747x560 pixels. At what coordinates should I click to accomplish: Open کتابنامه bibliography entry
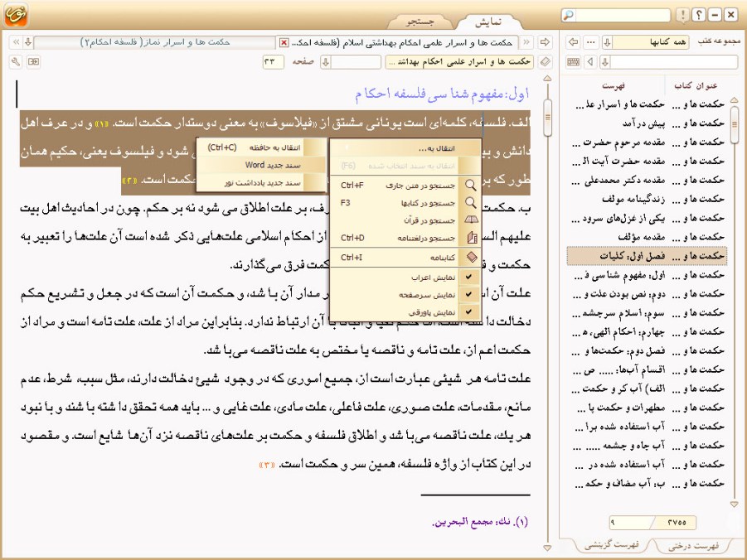click(x=405, y=258)
